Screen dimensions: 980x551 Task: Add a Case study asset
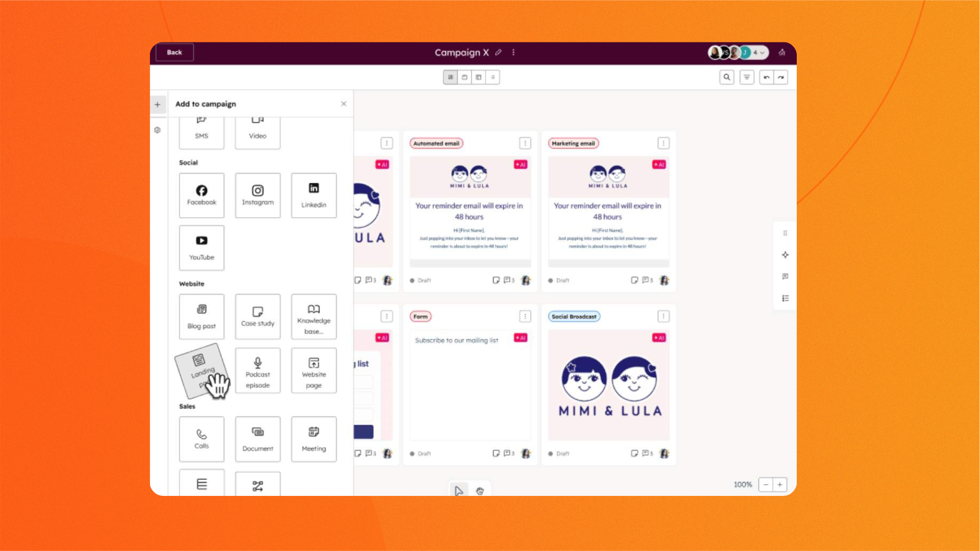[258, 316]
